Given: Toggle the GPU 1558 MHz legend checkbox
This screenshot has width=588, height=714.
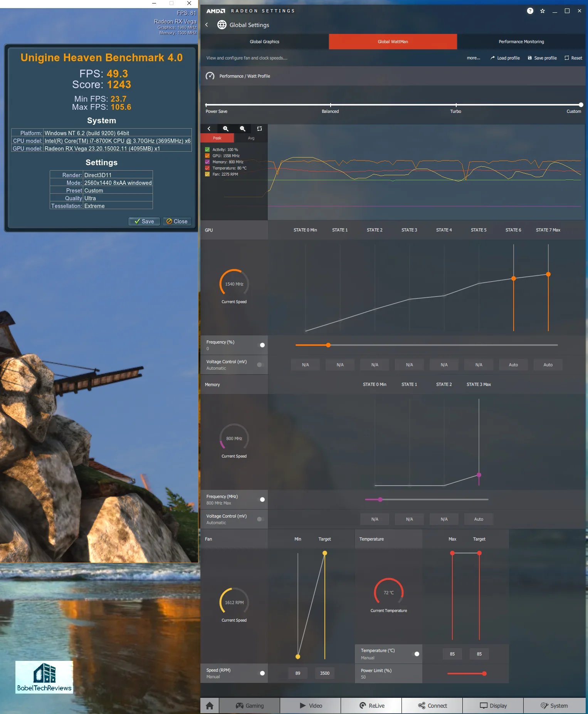Looking at the screenshot, I should tap(207, 156).
